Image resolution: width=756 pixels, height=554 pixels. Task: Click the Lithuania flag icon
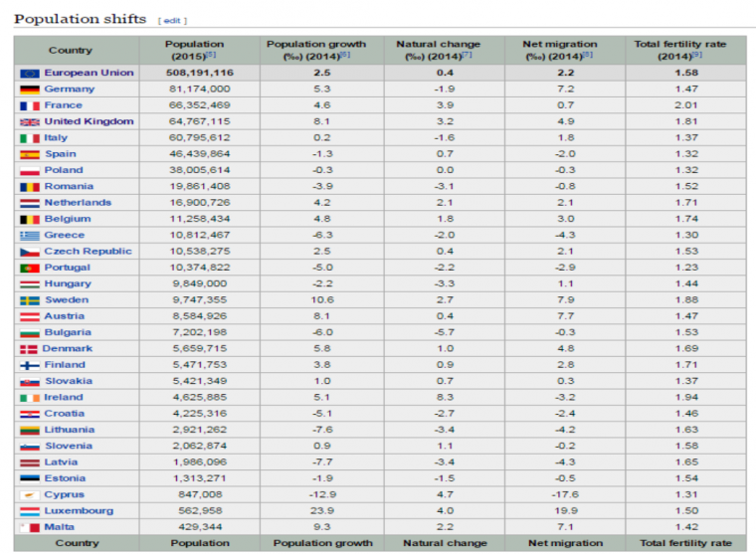coord(30,431)
